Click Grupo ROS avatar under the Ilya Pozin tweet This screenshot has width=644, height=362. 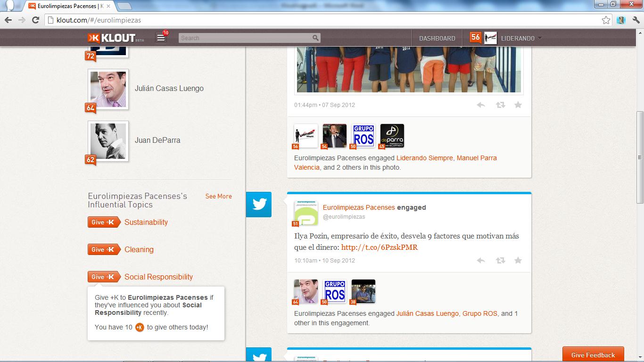coord(335,292)
